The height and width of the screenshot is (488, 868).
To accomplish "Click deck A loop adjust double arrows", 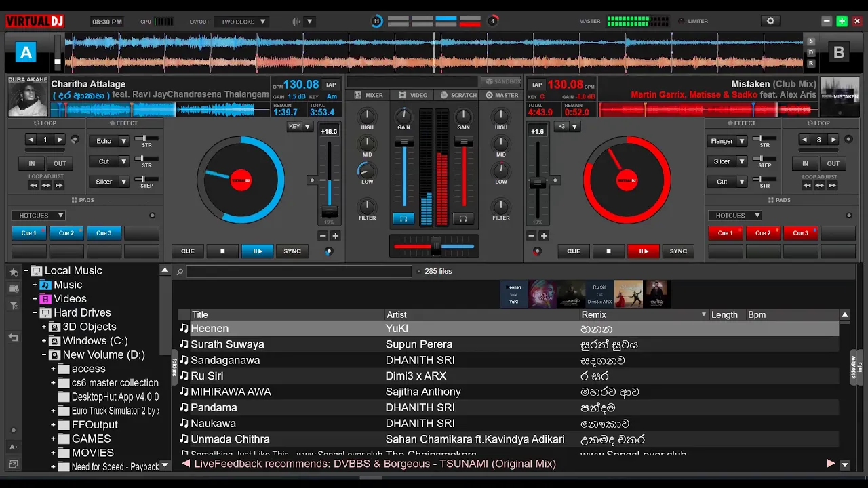I will [x=59, y=185].
